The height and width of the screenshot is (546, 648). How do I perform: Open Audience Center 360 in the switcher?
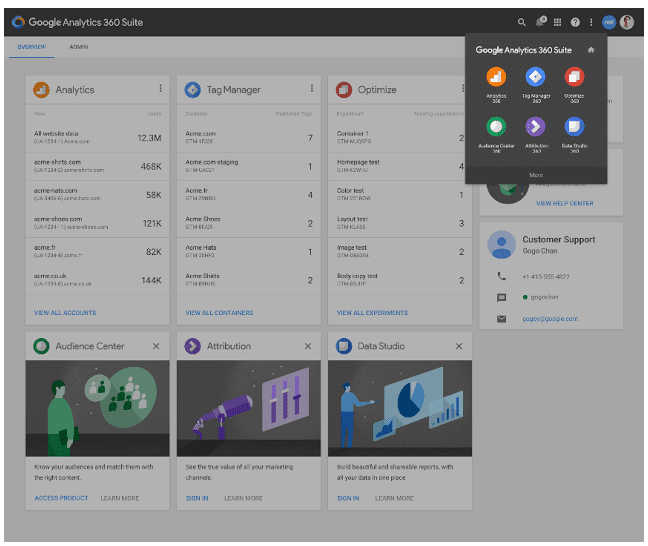click(x=496, y=128)
